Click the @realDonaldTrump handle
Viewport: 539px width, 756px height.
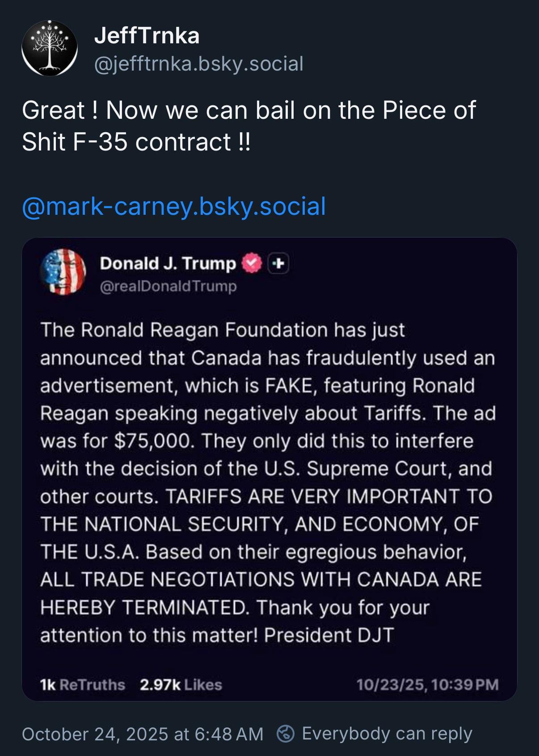pos(168,286)
